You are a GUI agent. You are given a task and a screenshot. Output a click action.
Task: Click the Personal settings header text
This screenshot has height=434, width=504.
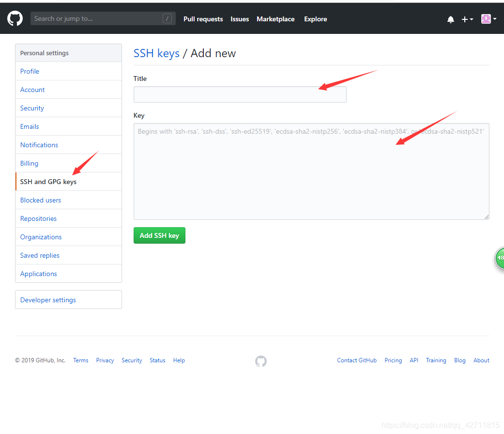pos(45,53)
